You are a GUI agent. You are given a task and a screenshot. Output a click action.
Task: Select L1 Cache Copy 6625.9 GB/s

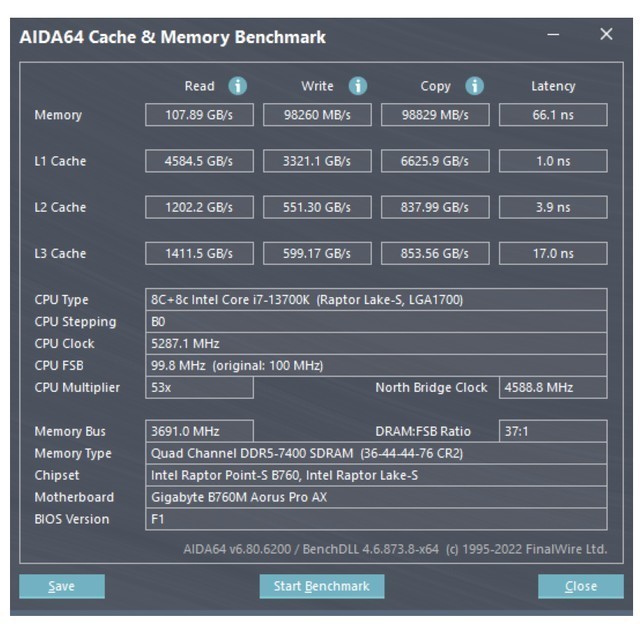point(435,161)
